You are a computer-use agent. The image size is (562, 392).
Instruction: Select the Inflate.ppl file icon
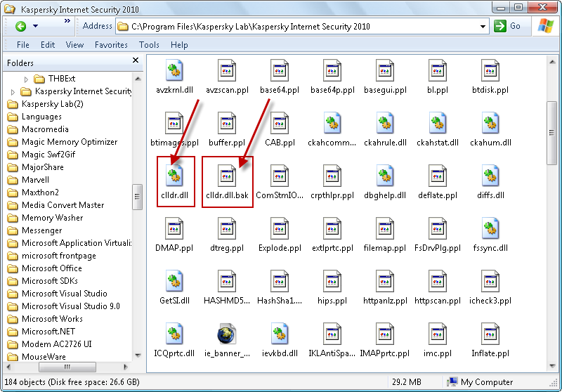(490, 334)
